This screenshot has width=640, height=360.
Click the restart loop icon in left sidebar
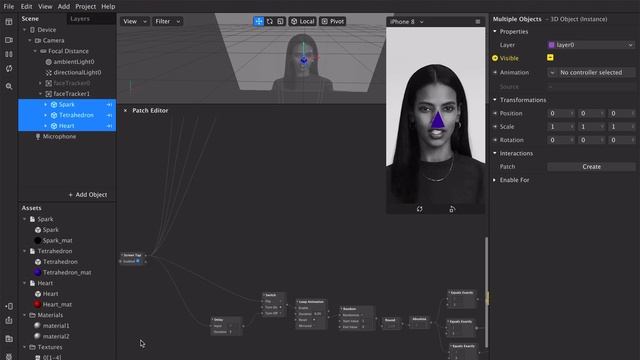pyautogui.click(x=9, y=69)
